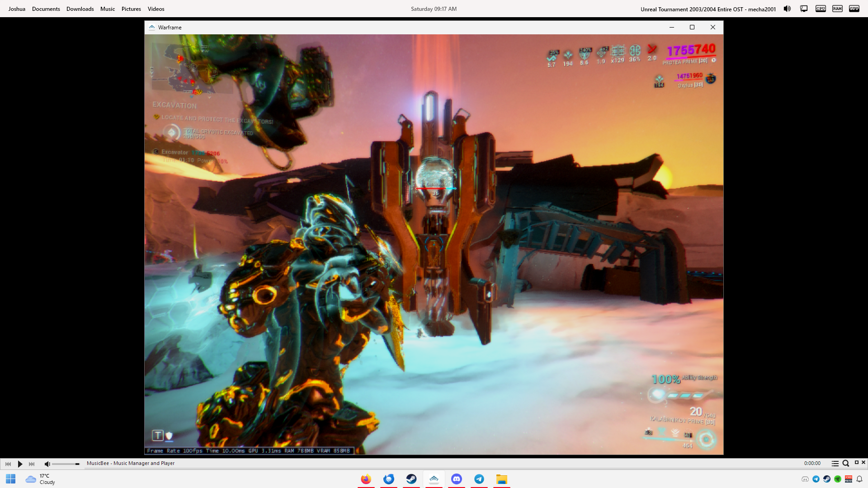Open Thunderbird from the taskbar
This screenshot has width=868, height=488.
pyautogui.click(x=389, y=479)
